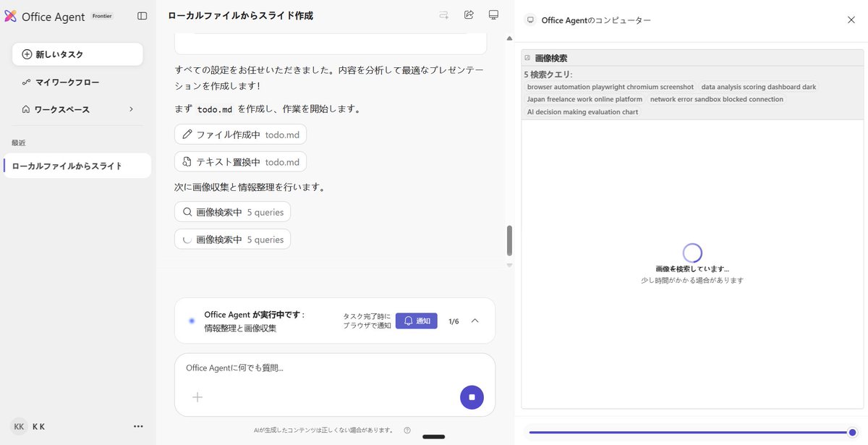Open ワークスペース in the sidebar
Screen dimensions: 868x445
77,109
